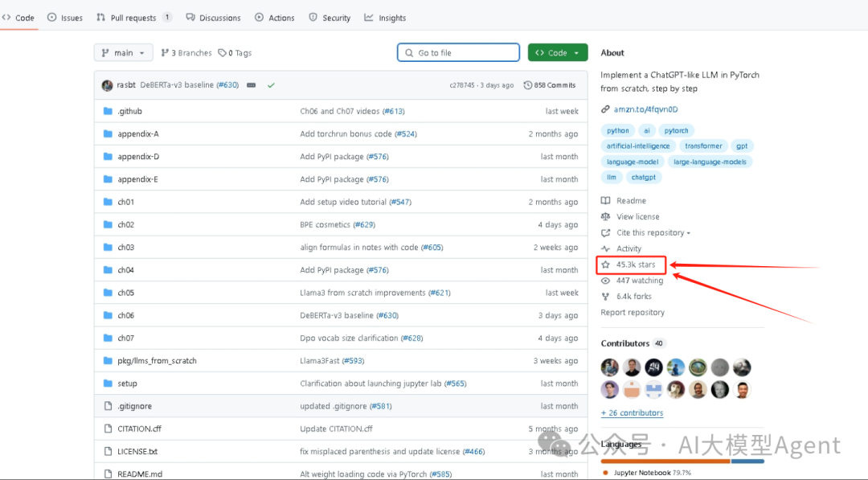Open the Pull requests tab
Image resolution: width=868 pixels, height=480 pixels.
[x=133, y=18]
